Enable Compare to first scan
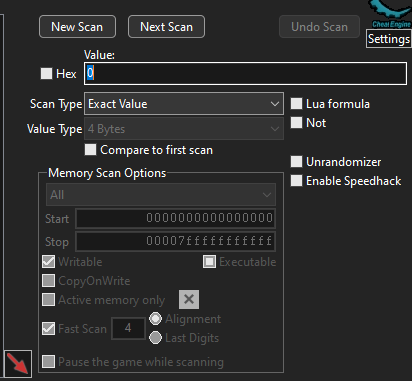The height and width of the screenshot is (381, 412). 90,150
